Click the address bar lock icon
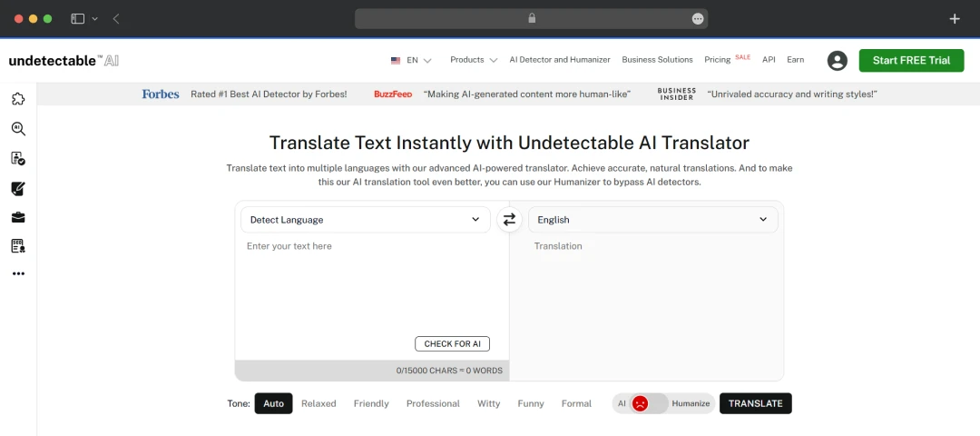 (532, 19)
